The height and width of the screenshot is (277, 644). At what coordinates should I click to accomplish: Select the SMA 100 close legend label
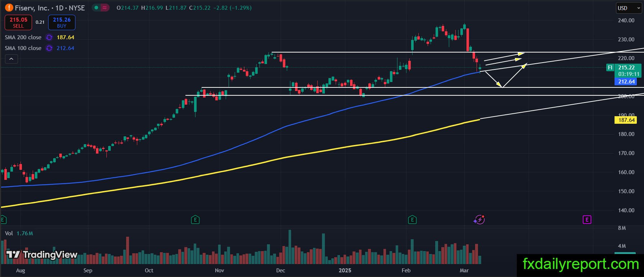(23, 48)
